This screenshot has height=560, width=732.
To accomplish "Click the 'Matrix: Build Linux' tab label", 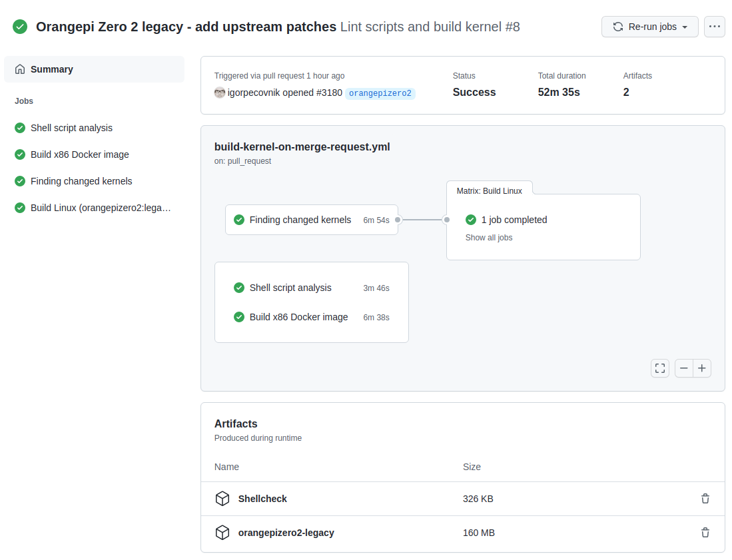I will pos(490,191).
